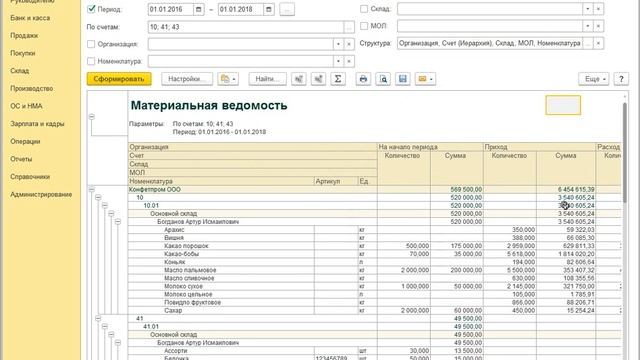Open the start date calendar picker
640x360 pixels.
[198, 9]
